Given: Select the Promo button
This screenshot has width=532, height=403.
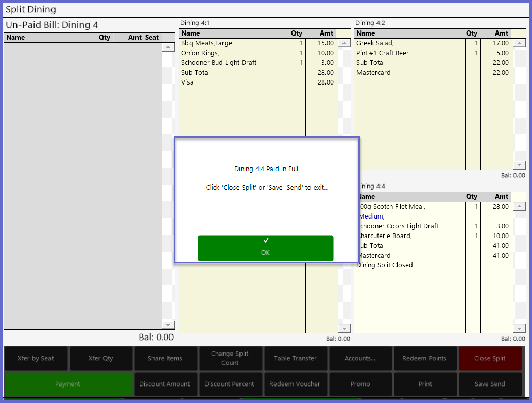Looking at the screenshot, I should [360, 384].
